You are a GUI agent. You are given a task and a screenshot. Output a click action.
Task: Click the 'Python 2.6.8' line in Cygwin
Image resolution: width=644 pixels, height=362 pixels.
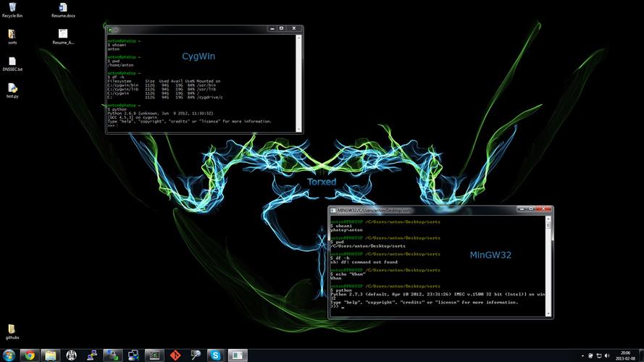tap(161, 113)
